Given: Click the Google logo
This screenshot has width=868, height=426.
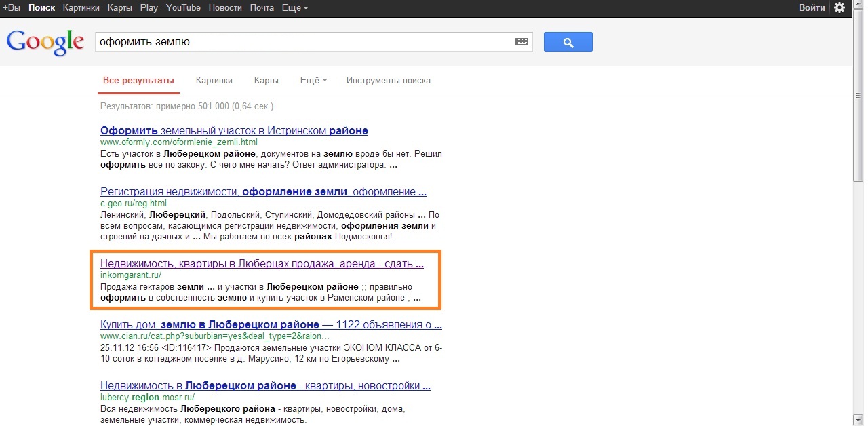Looking at the screenshot, I should [x=45, y=42].
